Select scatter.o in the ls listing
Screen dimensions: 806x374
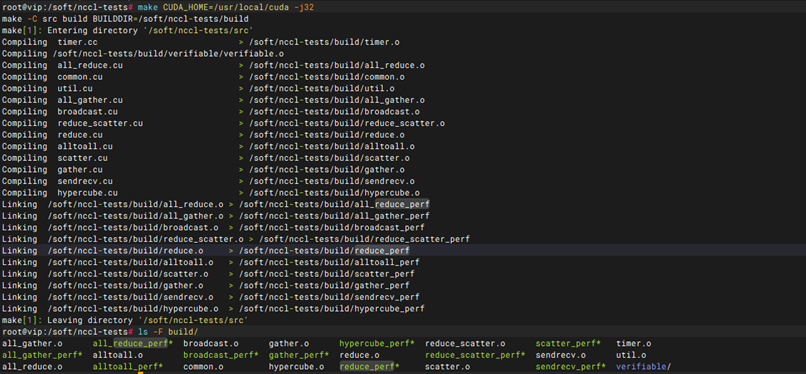(x=448, y=367)
